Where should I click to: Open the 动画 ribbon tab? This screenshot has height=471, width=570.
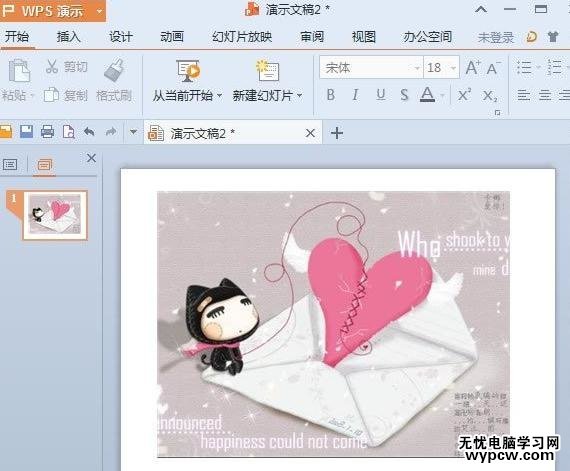coord(172,37)
